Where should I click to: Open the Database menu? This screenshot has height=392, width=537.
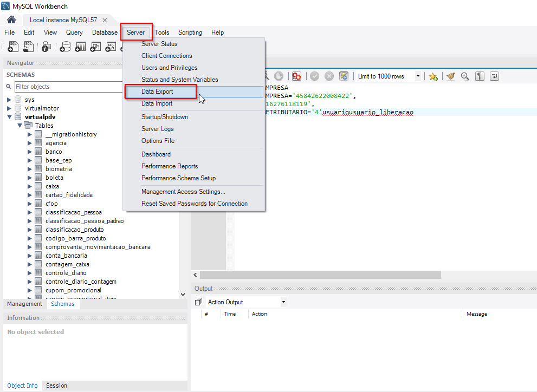pos(105,32)
